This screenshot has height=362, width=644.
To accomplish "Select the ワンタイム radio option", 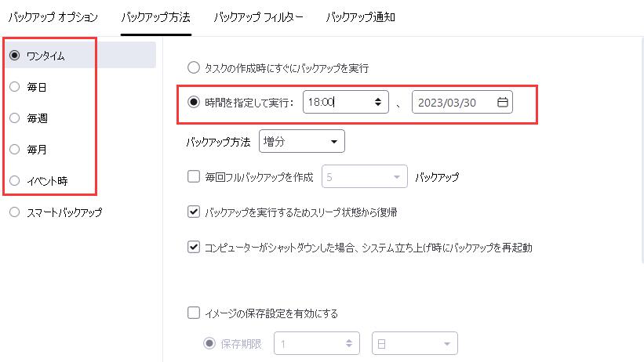I will [14, 55].
